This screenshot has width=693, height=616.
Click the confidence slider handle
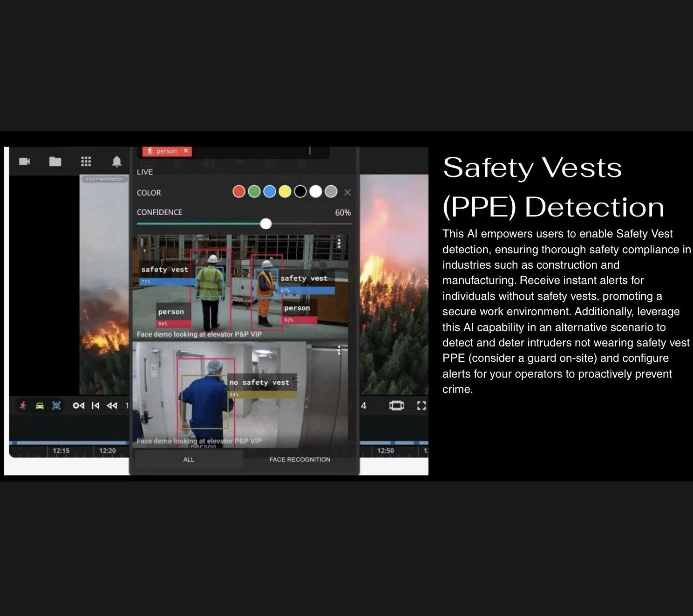pyautogui.click(x=266, y=223)
